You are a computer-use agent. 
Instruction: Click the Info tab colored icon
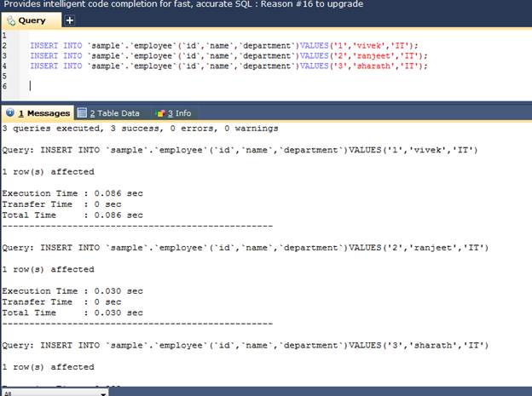click(160, 113)
